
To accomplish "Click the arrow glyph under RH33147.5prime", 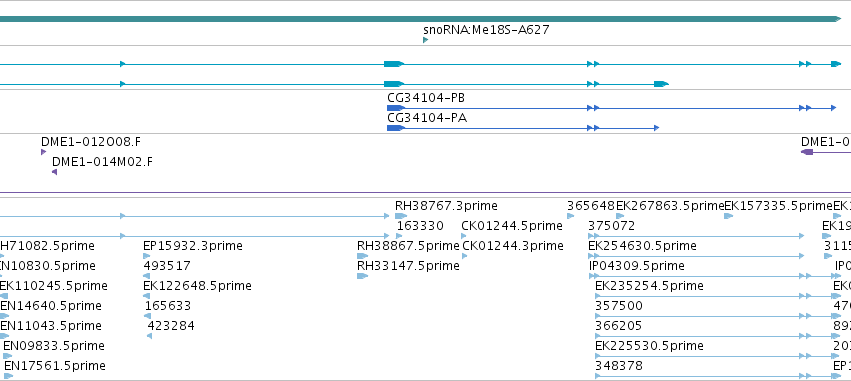I will point(363,276).
